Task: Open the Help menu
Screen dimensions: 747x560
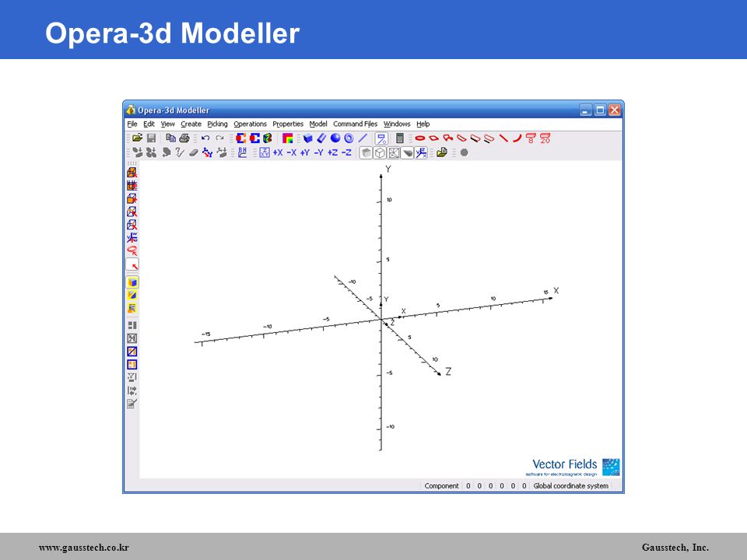Action: (423, 124)
